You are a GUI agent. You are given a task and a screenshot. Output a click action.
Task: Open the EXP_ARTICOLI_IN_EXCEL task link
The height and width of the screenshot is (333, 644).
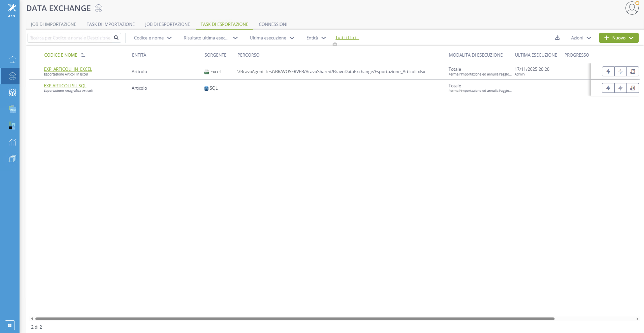pyautogui.click(x=68, y=69)
